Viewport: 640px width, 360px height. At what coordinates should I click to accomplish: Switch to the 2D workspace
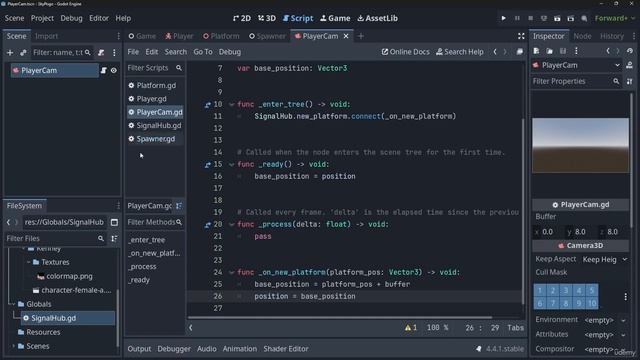click(242, 18)
